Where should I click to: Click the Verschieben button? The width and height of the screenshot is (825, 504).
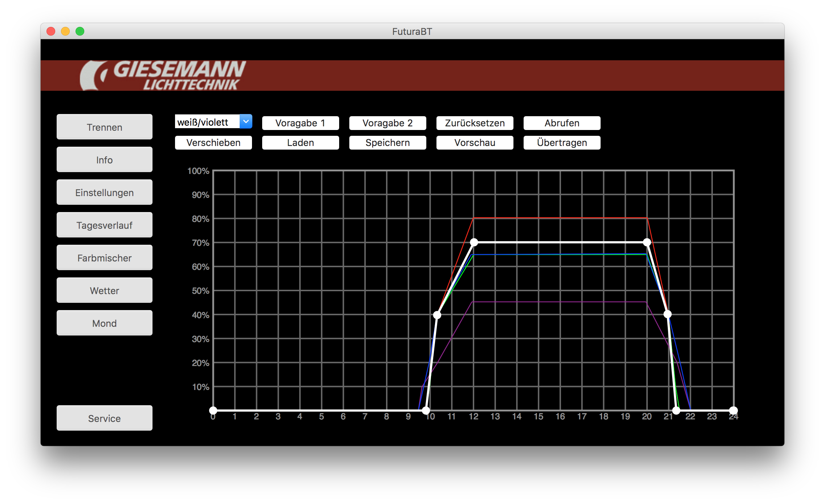[213, 143]
